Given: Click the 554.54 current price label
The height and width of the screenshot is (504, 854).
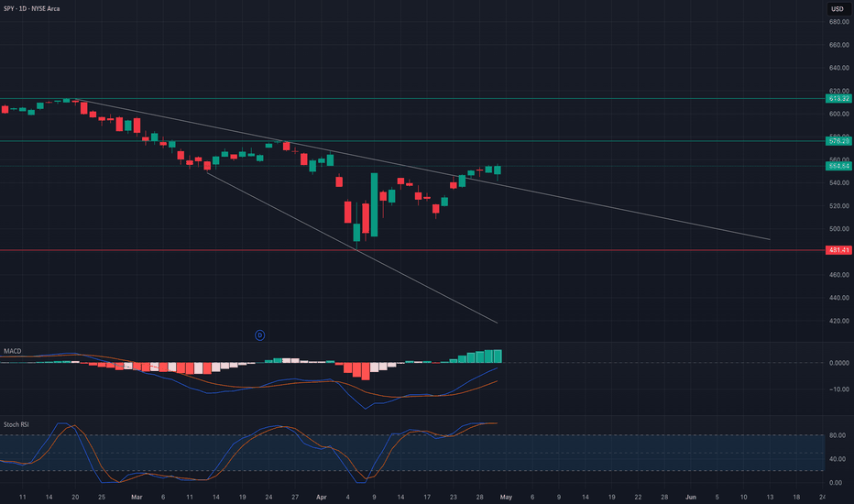Looking at the screenshot, I should pyautogui.click(x=838, y=166).
